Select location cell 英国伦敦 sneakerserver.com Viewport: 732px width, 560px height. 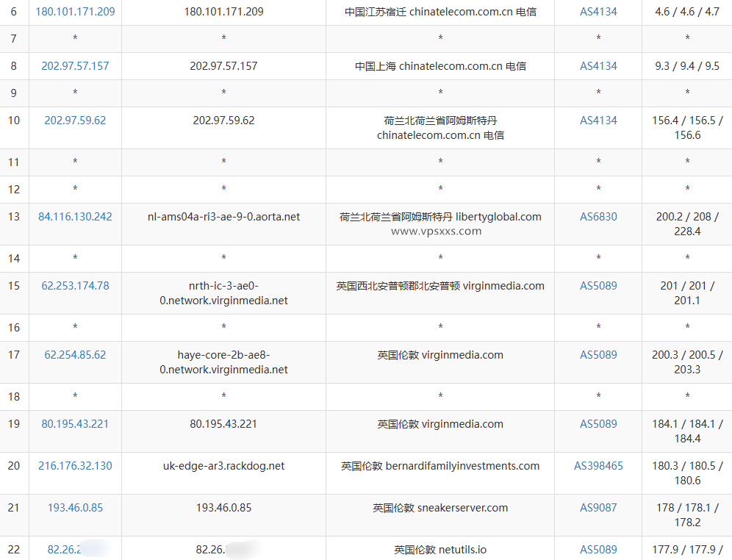coord(440,515)
